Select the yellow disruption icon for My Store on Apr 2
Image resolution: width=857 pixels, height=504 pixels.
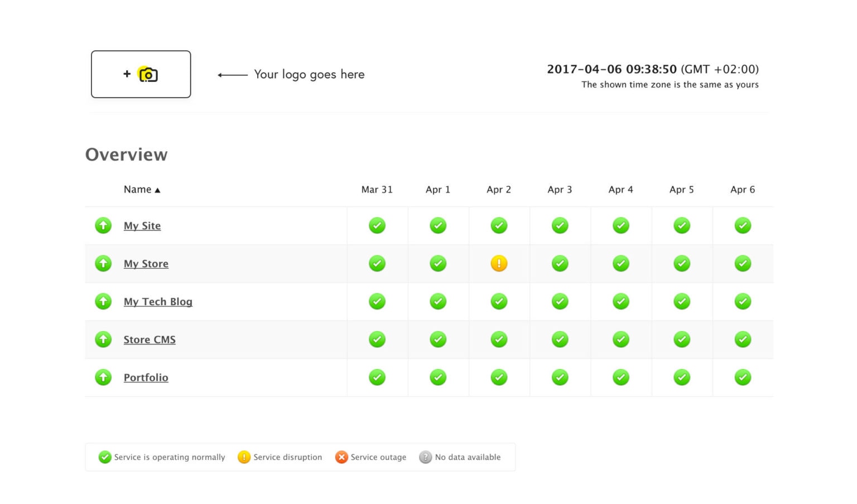[499, 263]
